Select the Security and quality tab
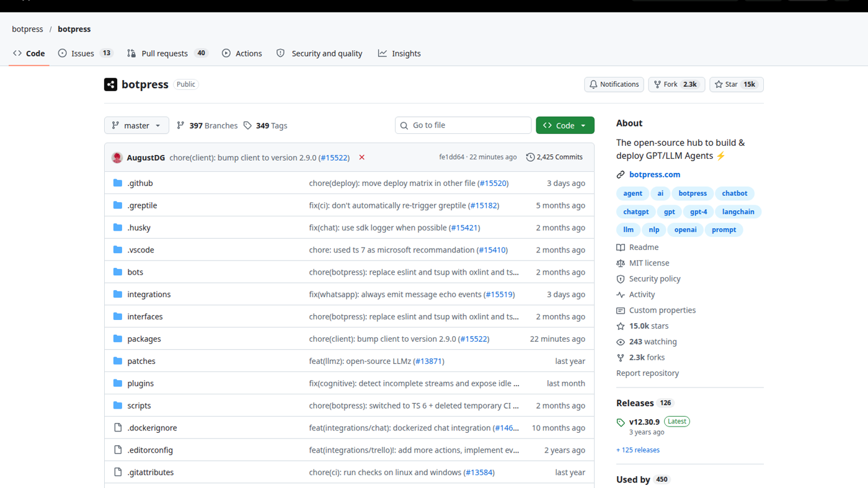868x488 pixels. [319, 53]
